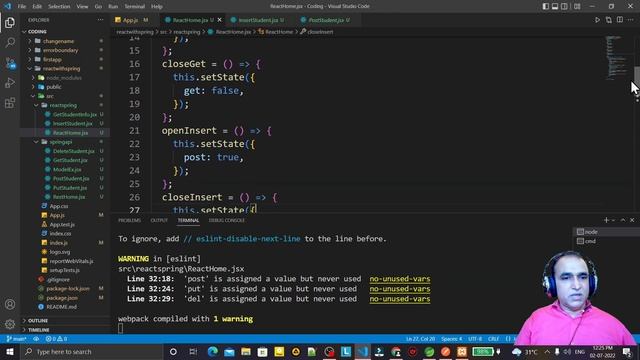Follow no-unused-vars link on 'del' line

pyautogui.click(x=400, y=299)
